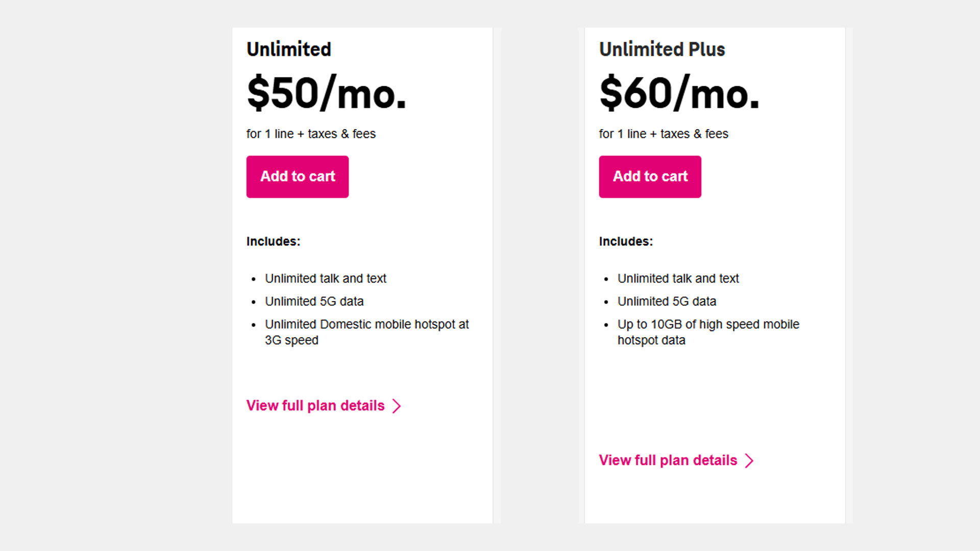Viewport: 980px width, 551px height.
Task: Click the Unlimited 5G data bullet on right card
Action: [667, 302]
